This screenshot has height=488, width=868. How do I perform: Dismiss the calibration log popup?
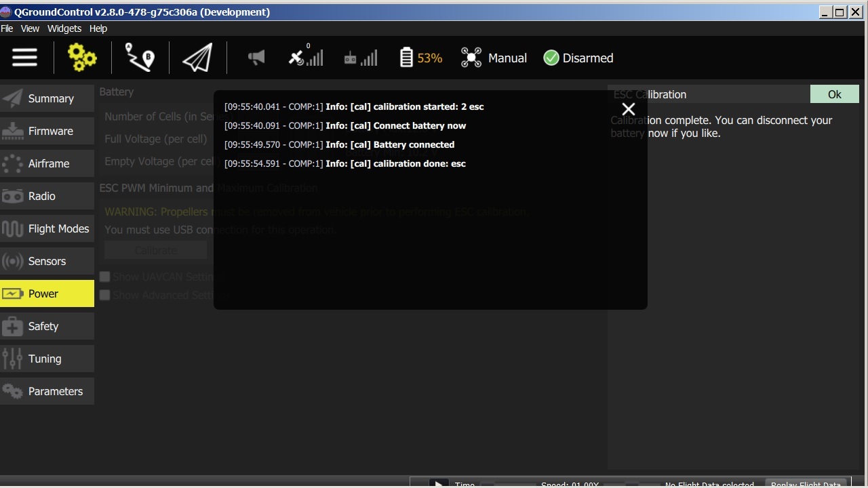coord(628,108)
